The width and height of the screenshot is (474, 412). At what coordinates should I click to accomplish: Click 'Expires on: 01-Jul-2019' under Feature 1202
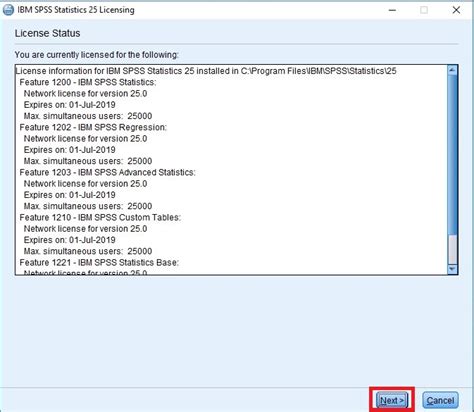coord(70,150)
